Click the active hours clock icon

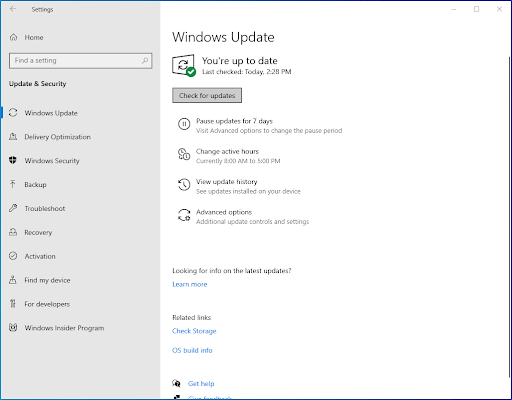184,154
